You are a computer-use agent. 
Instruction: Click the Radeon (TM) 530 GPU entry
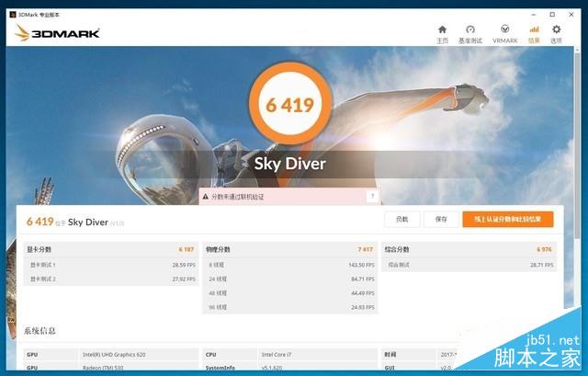[x=103, y=368]
